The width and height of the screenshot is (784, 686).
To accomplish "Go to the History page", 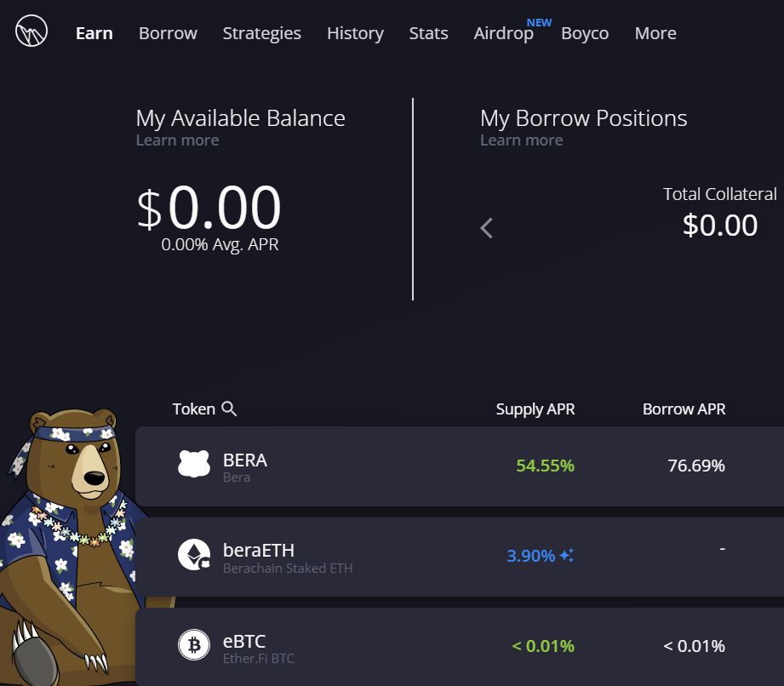I will coord(355,33).
